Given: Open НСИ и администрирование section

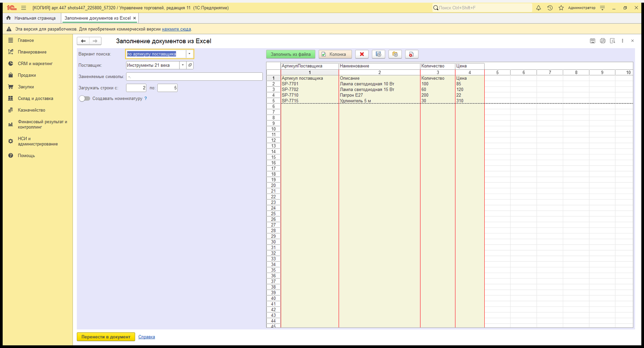Looking at the screenshot, I should click(38, 141).
